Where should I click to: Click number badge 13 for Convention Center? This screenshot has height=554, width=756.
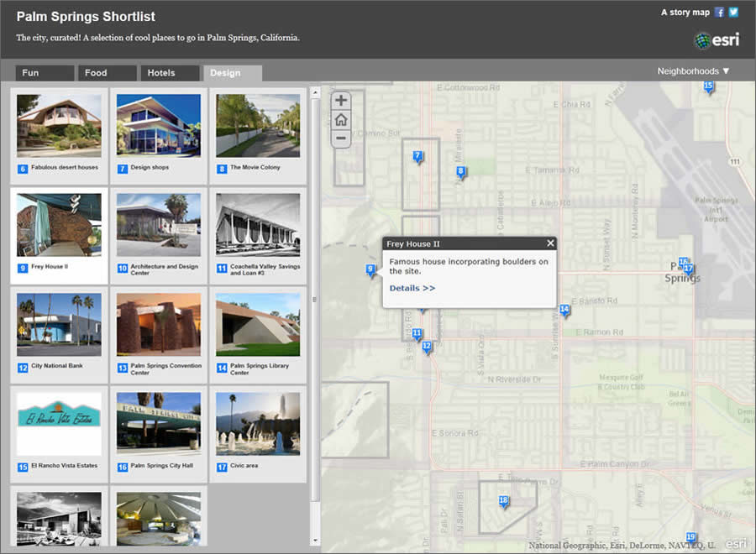click(123, 368)
